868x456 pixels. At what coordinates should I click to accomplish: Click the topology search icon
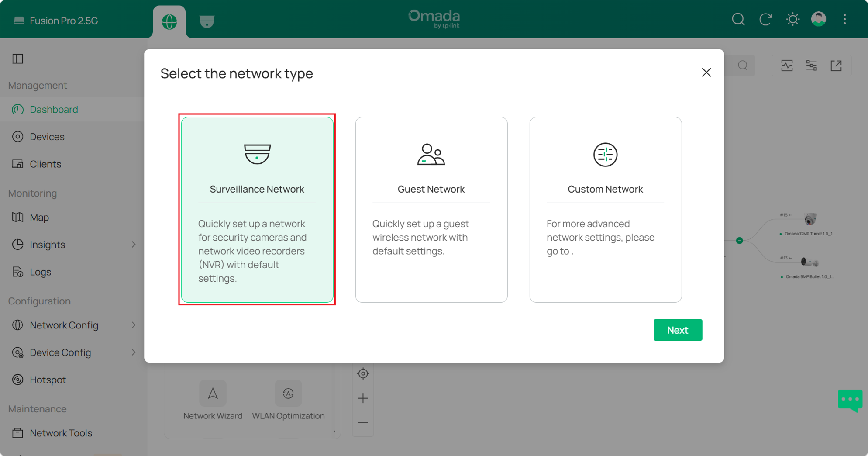pyautogui.click(x=743, y=66)
